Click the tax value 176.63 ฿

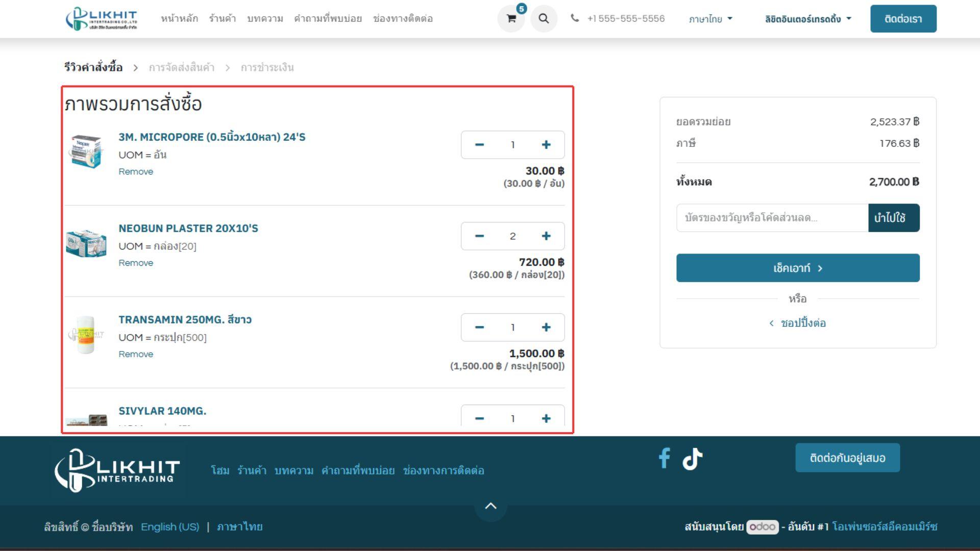pos(899,143)
